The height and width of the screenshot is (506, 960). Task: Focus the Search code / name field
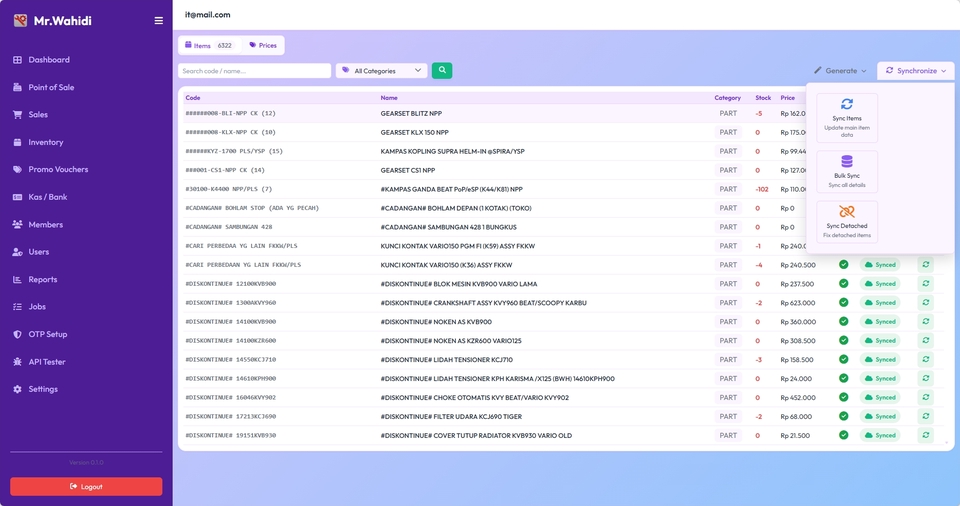[x=254, y=71]
